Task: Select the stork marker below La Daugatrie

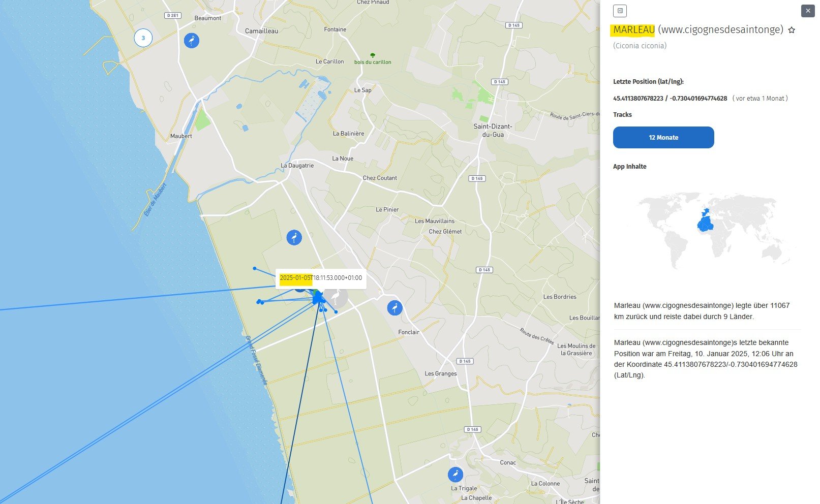Action: click(x=294, y=237)
